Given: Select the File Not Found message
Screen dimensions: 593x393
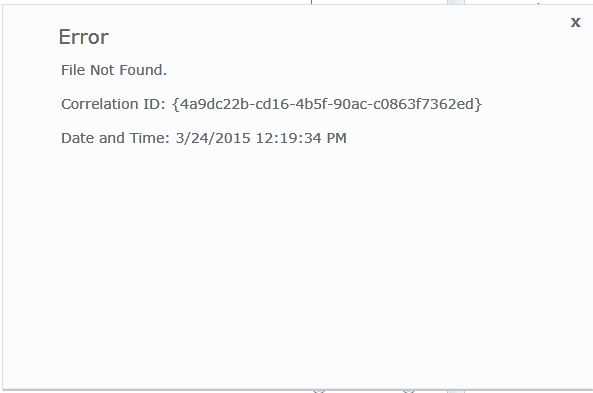Looking at the screenshot, I should 114,70.
